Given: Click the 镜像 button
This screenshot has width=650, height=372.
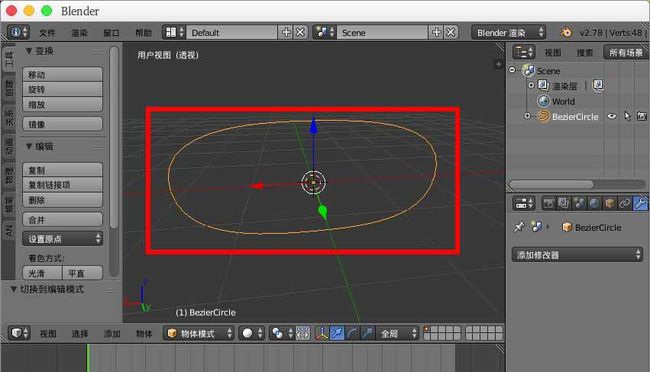Looking at the screenshot, I should (63, 124).
